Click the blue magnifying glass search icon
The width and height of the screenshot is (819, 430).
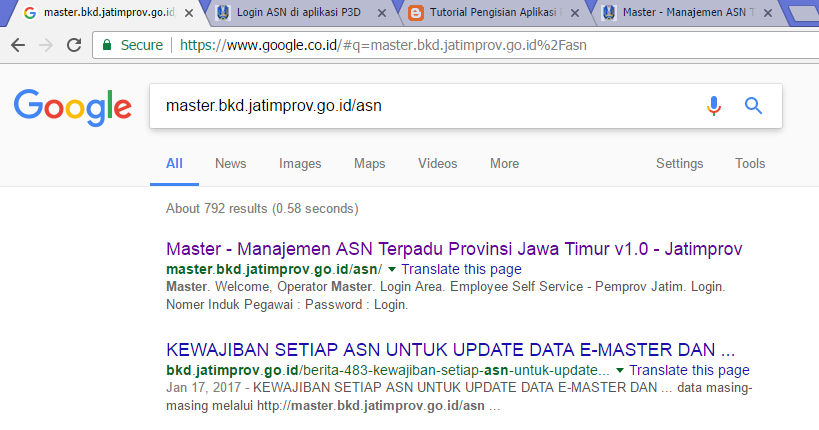tap(753, 106)
